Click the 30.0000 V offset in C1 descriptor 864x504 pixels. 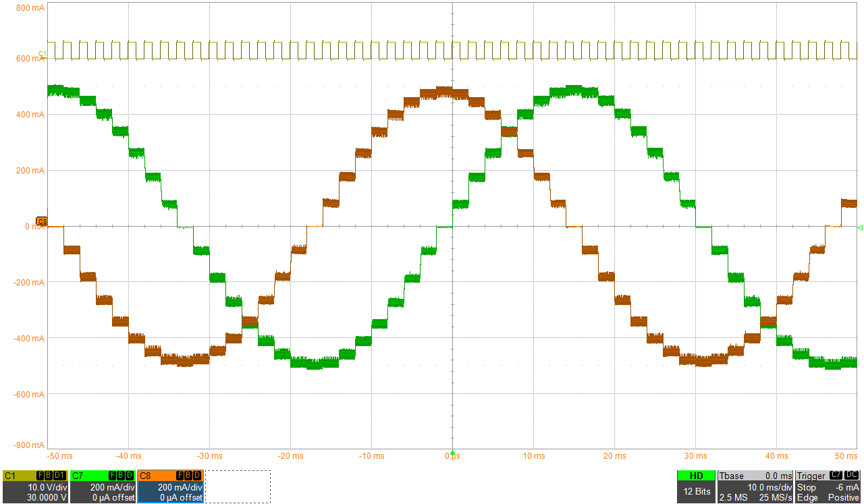[47, 497]
